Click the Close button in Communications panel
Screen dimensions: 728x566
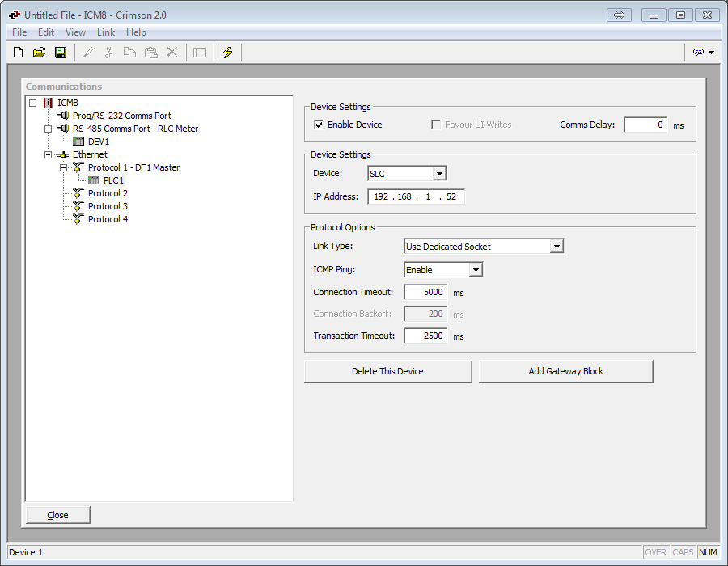click(x=57, y=515)
